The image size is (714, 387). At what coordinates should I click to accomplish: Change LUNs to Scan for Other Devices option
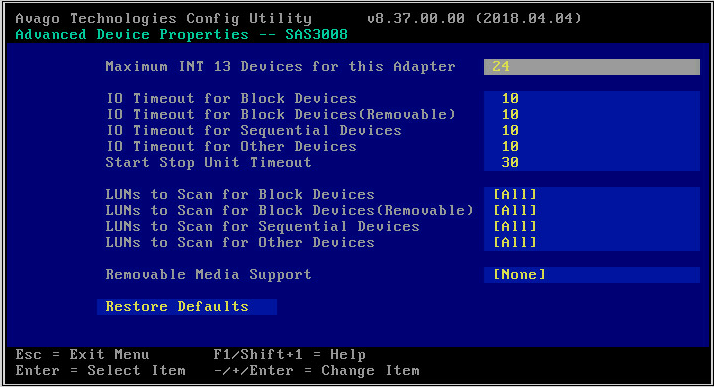(592, 243)
